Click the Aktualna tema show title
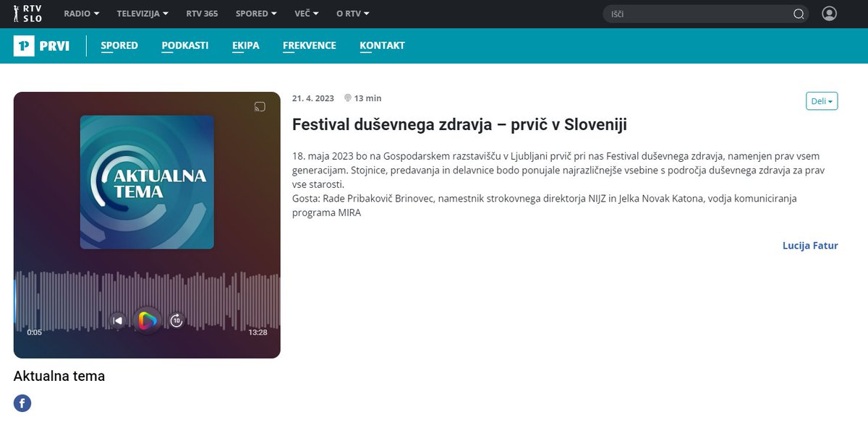Image resolution: width=868 pixels, height=425 pixels. 59,376
